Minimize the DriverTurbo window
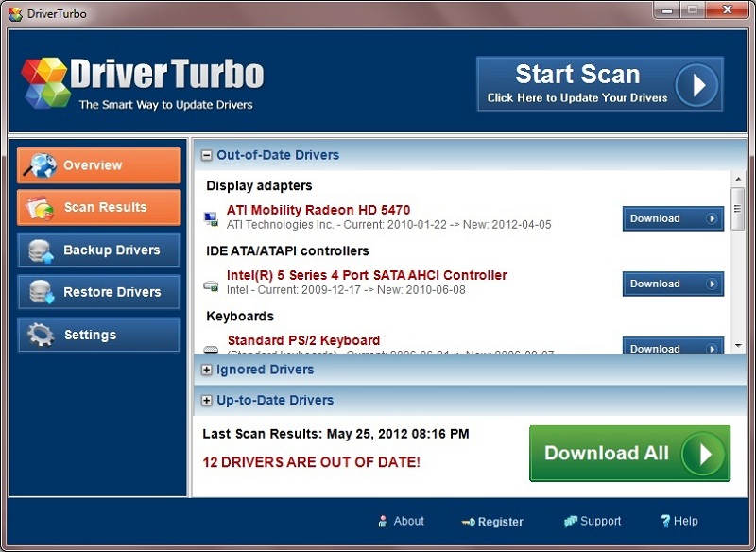The height and width of the screenshot is (552, 756). pos(667,10)
